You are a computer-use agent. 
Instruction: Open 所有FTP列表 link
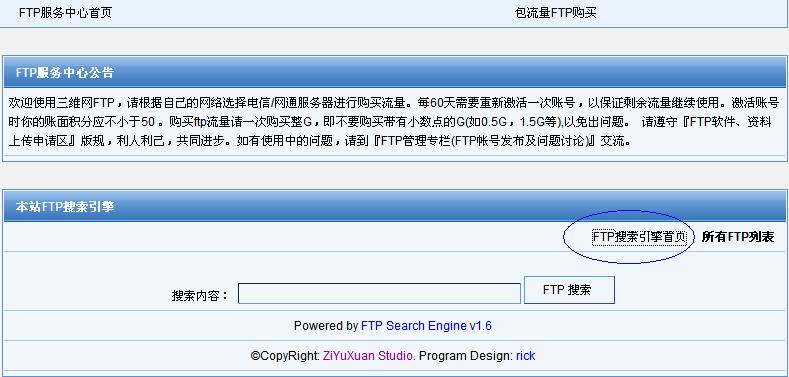click(x=738, y=237)
